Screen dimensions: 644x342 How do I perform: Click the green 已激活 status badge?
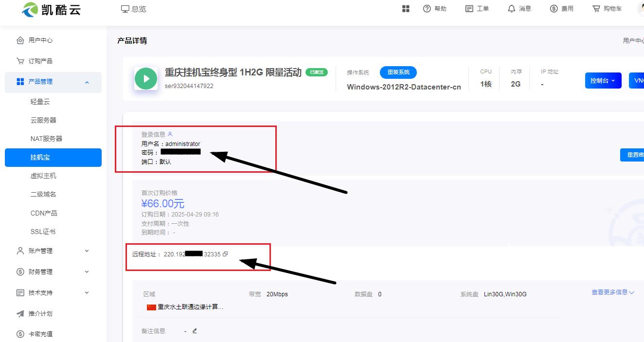click(317, 72)
